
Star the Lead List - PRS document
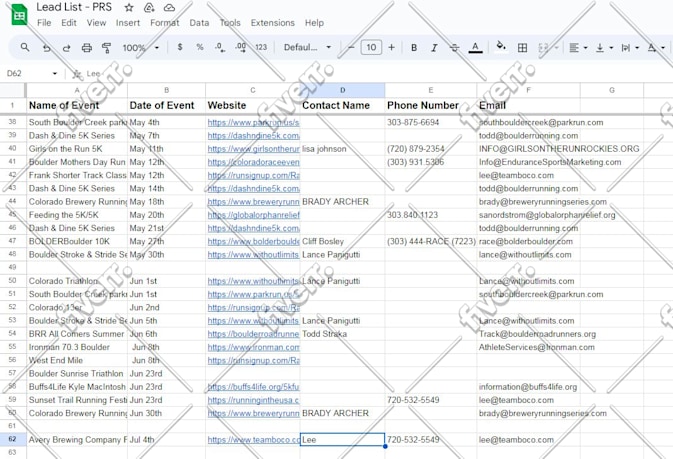pos(129,8)
